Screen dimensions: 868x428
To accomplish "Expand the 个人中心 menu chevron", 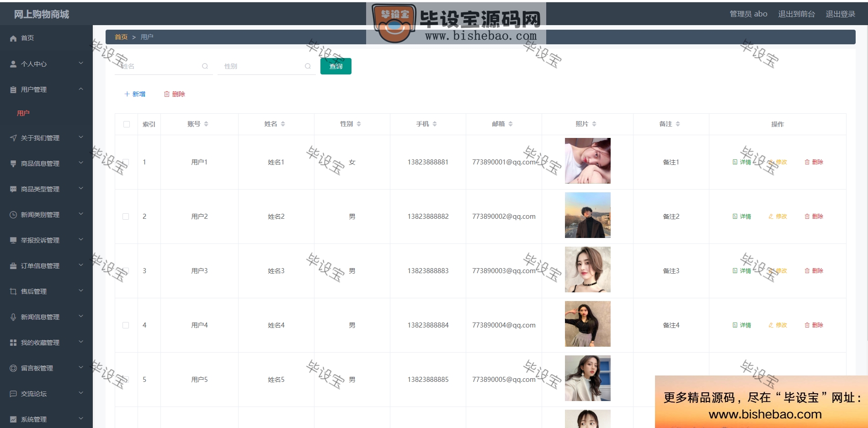I will [81, 63].
